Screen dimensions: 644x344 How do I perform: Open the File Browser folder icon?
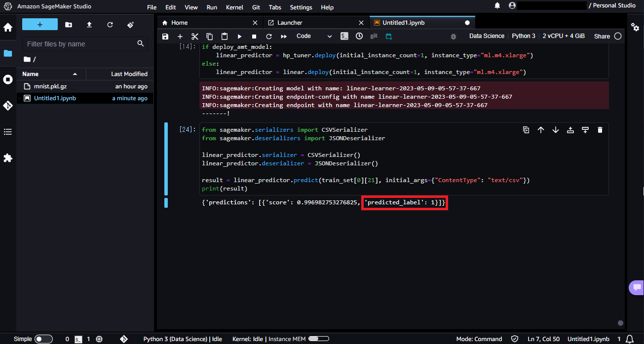tap(8, 53)
